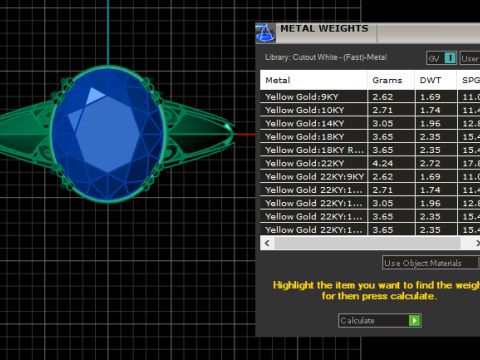The image size is (480, 360).
Task: Sort by the DWT column header
Action: [x=436, y=80]
